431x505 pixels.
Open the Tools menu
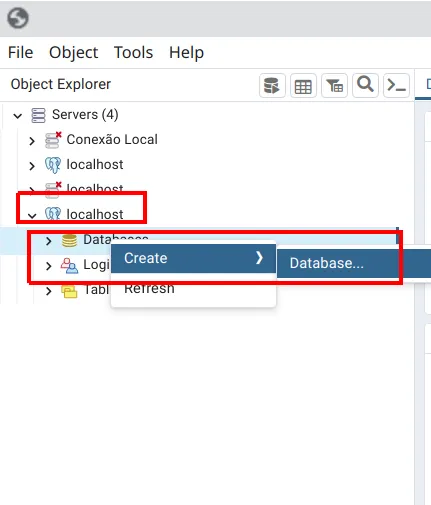(133, 52)
